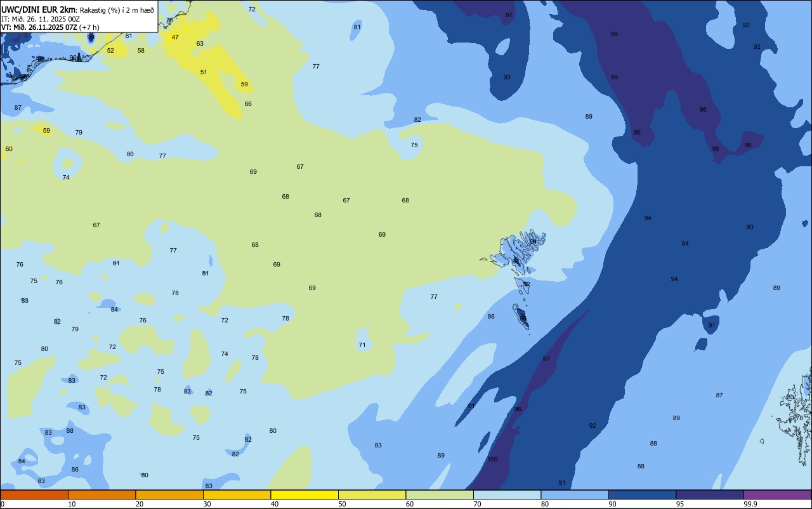The image size is (812, 509).
Task: Click the 70 tick label in legend
Action: [x=477, y=504]
